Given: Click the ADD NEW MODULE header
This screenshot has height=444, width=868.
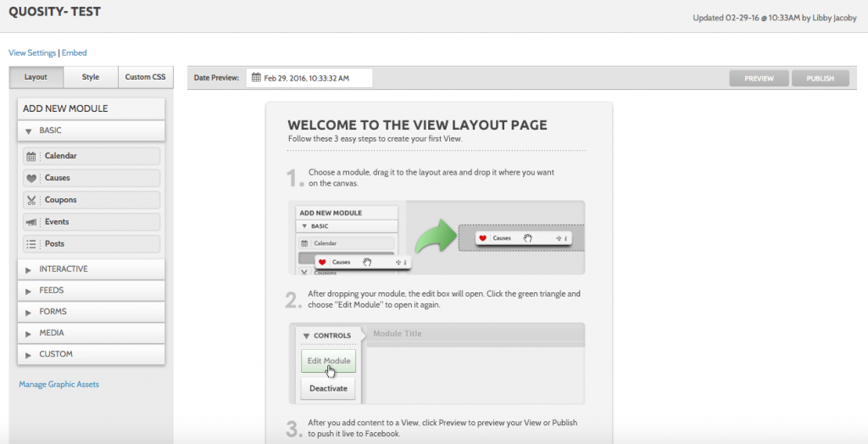Looking at the screenshot, I should tap(92, 109).
